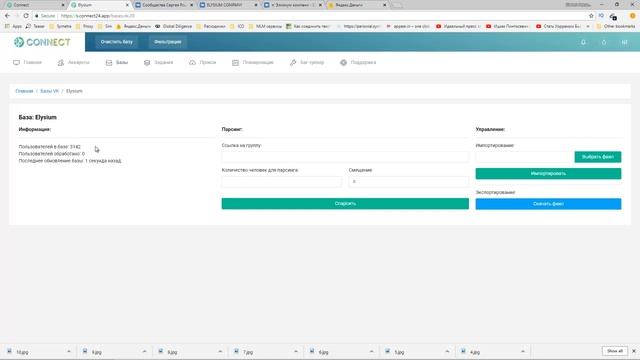
Task: Click the import file path field
Action: (525, 157)
